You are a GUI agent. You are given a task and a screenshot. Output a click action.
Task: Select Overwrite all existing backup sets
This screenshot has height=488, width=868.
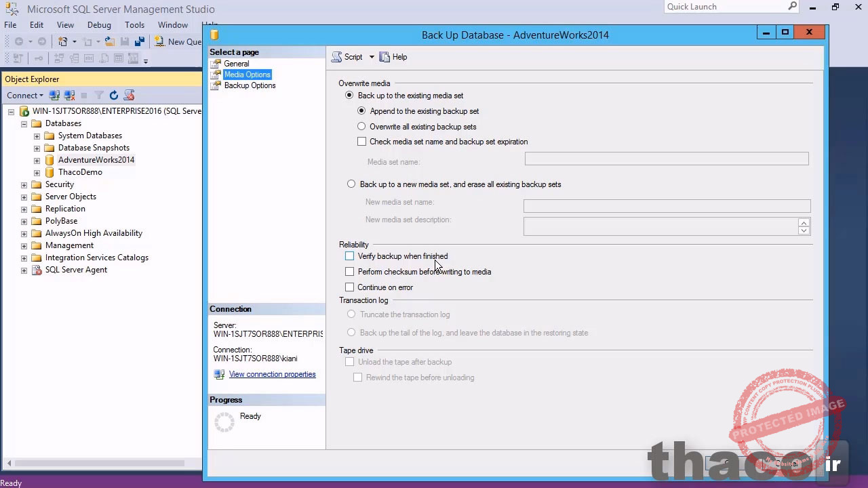pos(361,127)
